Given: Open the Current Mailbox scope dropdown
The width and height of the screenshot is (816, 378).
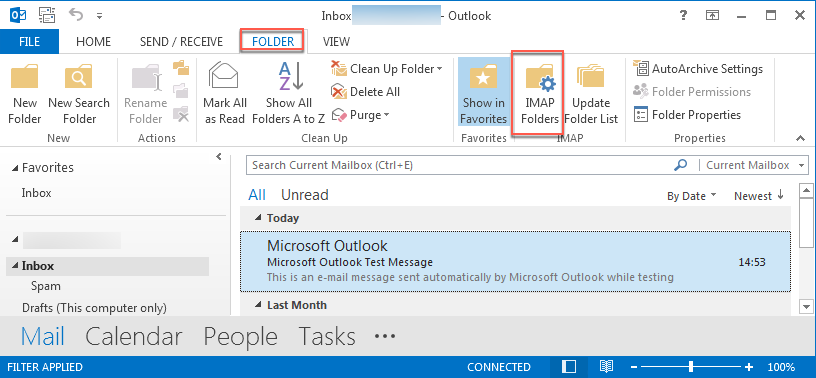Looking at the screenshot, I should point(754,166).
